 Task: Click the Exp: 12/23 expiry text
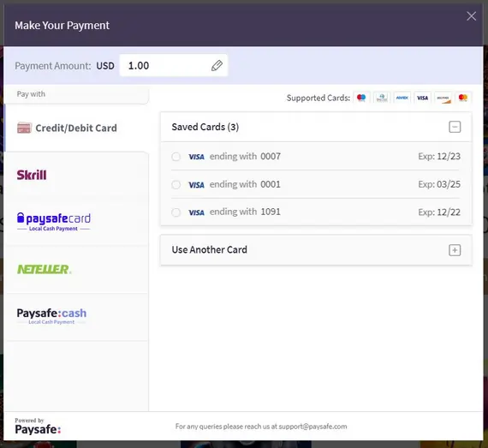pos(439,156)
